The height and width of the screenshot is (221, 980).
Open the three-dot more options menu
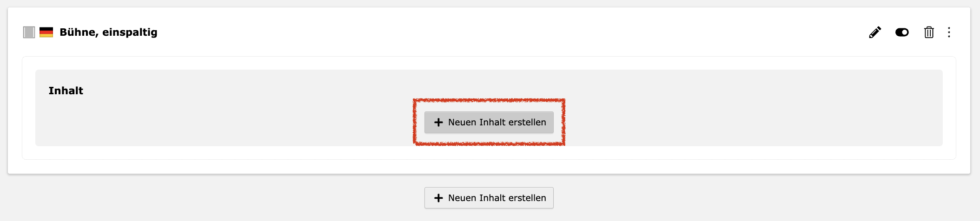click(x=949, y=32)
